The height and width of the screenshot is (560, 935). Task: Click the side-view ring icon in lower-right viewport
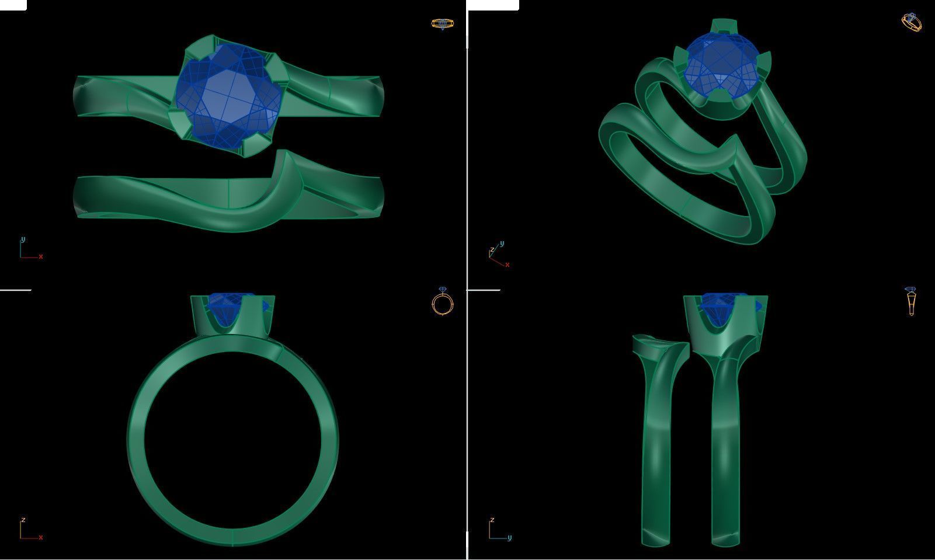[910, 301]
